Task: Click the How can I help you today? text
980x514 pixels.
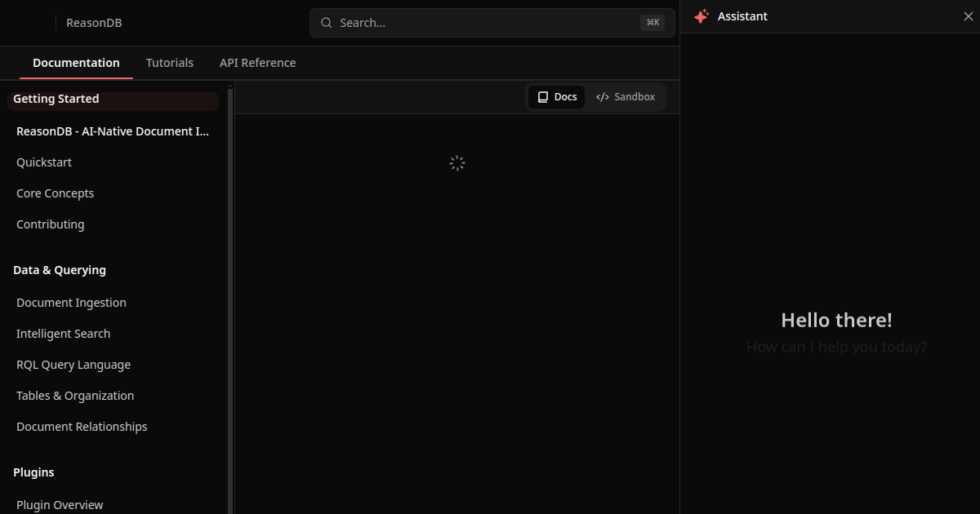Action: 837,347
